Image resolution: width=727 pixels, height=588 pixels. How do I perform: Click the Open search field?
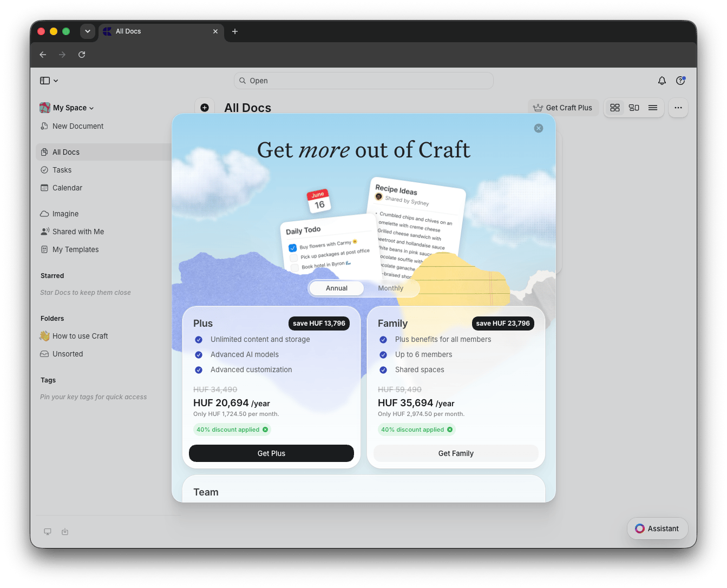click(x=363, y=81)
